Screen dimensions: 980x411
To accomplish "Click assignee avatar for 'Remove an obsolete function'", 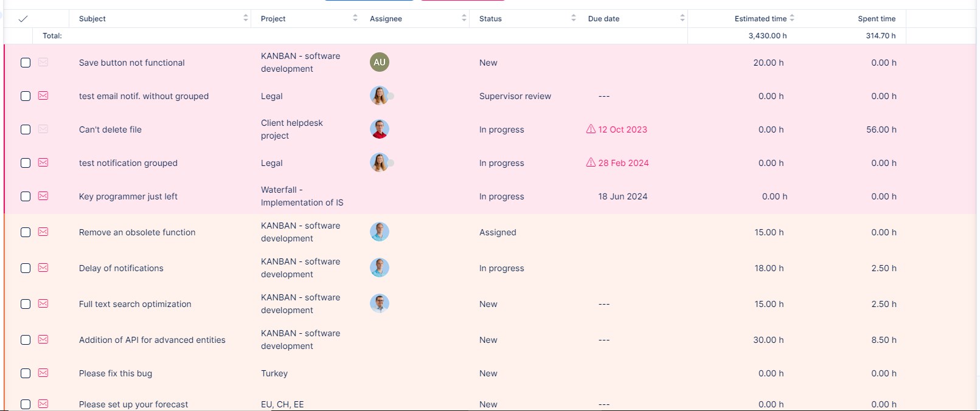I will click(380, 232).
